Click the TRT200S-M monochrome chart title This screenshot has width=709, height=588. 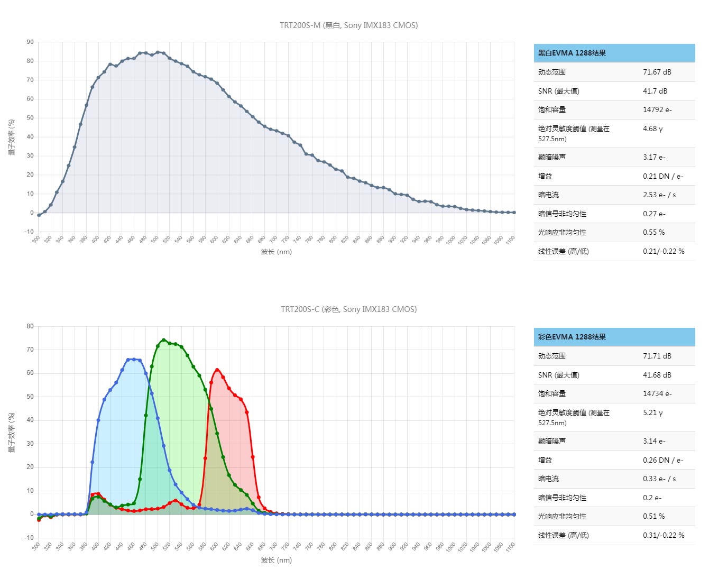coord(348,25)
